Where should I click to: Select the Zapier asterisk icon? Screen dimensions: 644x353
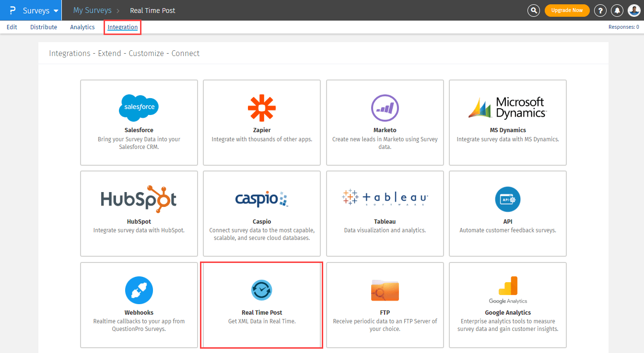point(261,108)
